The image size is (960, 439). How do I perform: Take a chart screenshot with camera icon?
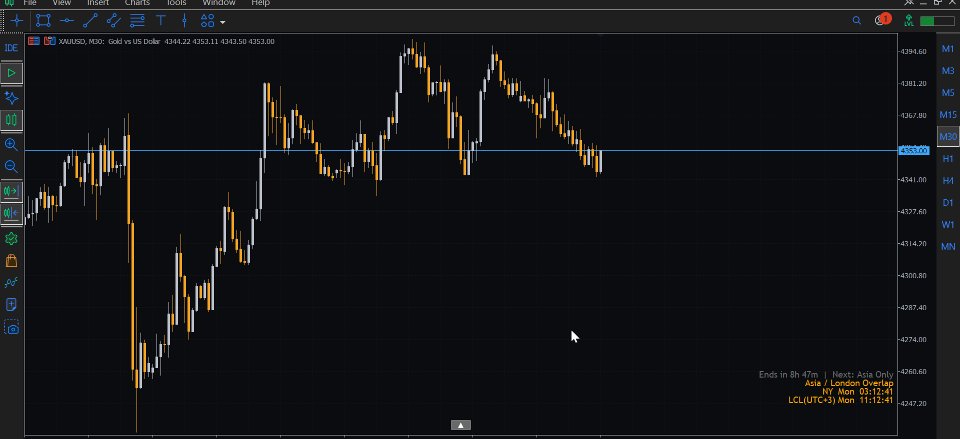11,328
